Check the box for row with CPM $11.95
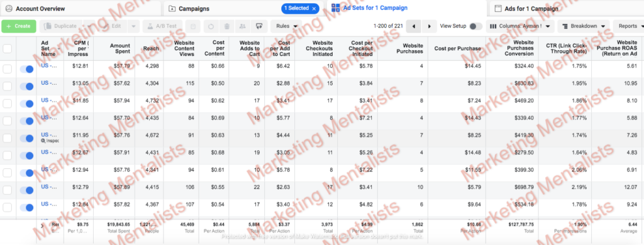Image resolution: width=644 pixels, height=245 pixels. pos(8,138)
